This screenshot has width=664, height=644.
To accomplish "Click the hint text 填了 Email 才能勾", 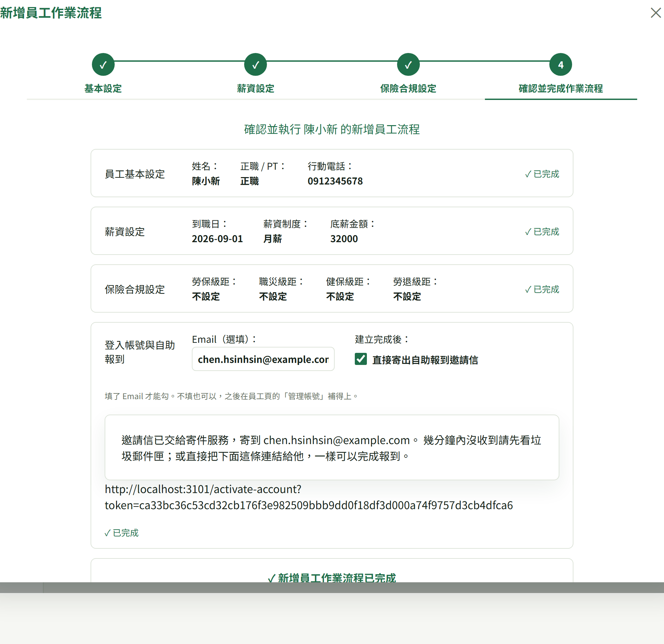I will click(x=231, y=396).
